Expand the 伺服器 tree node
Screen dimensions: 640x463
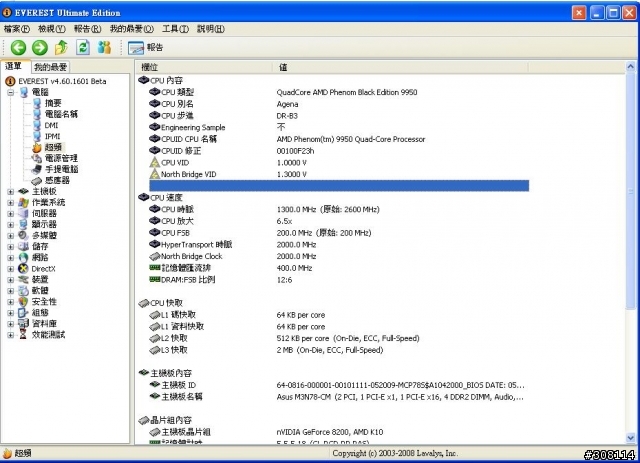click(x=11, y=214)
